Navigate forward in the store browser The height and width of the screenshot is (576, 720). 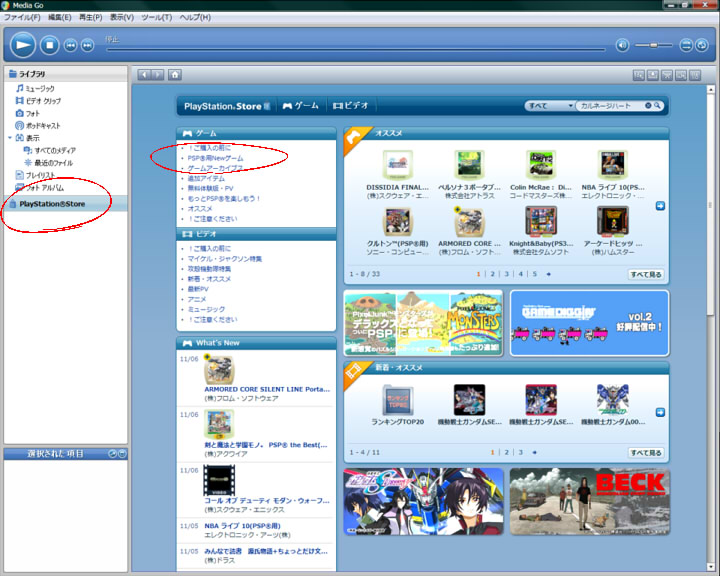(158, 74)
